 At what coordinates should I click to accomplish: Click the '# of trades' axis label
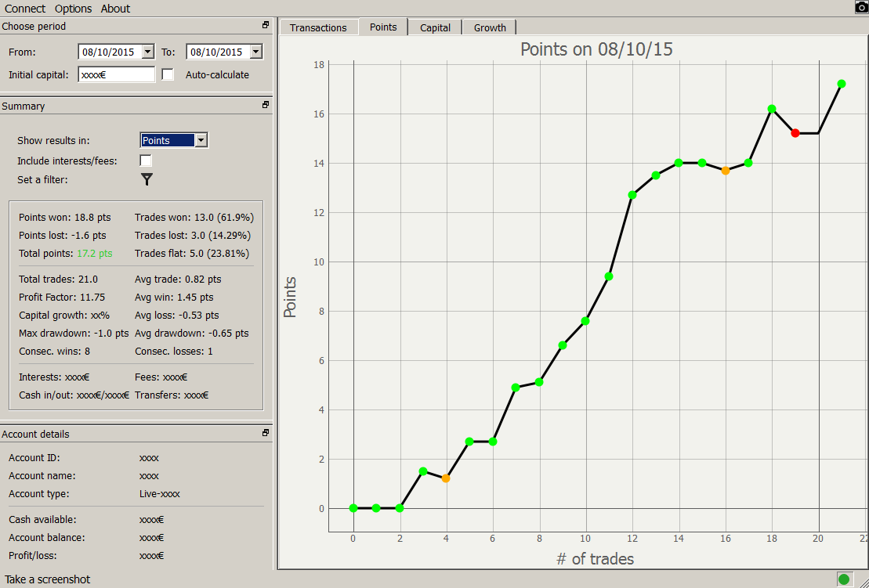click(x=595, y=559)
